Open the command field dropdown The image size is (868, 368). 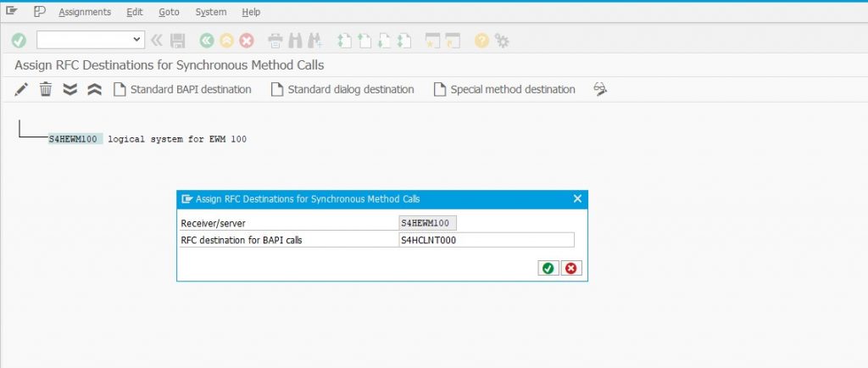pos(136,40)
